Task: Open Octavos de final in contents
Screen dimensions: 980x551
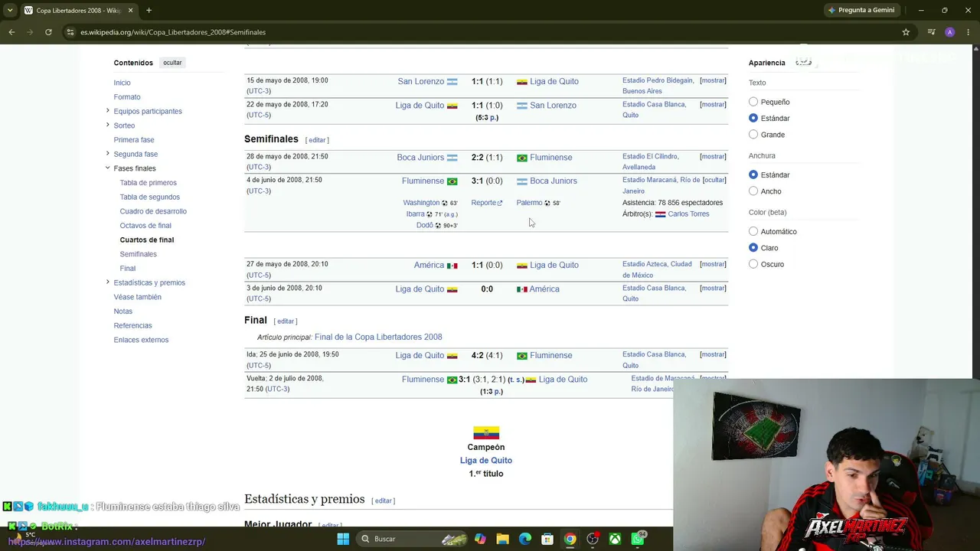Action: 145,226
